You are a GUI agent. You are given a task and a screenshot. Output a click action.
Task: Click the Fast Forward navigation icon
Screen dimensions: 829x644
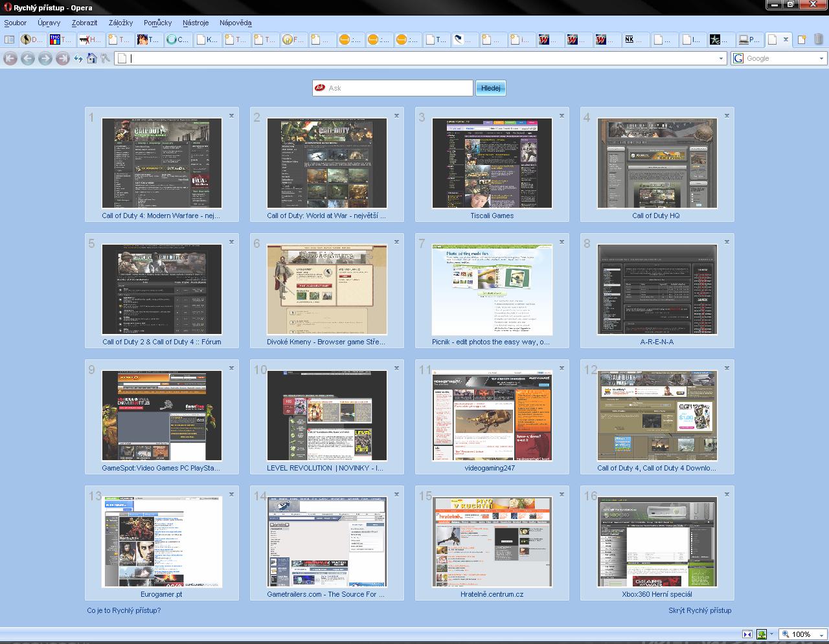coord(62,59)
